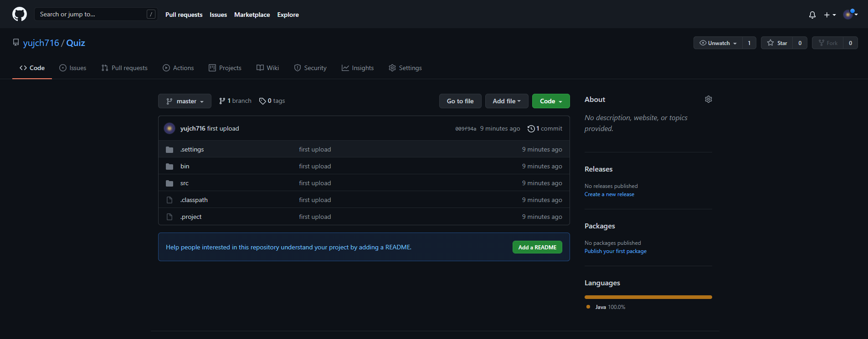Click the Releases heading link
Viewport: 868px width, 339px height.
598,169
